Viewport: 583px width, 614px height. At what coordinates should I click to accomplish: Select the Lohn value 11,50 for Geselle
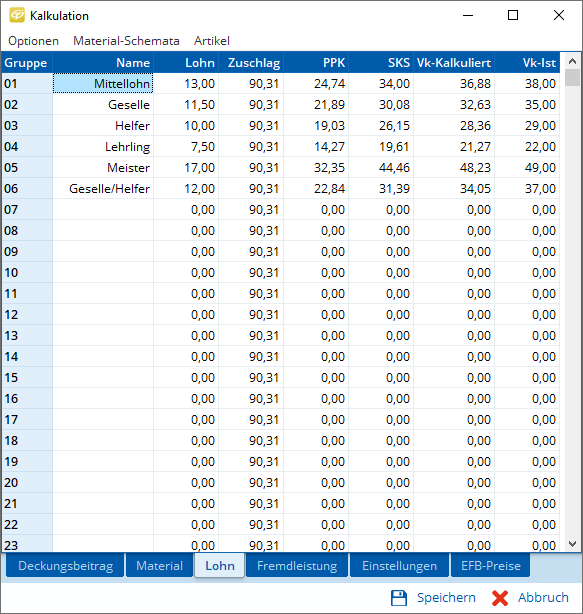(186, 105)
